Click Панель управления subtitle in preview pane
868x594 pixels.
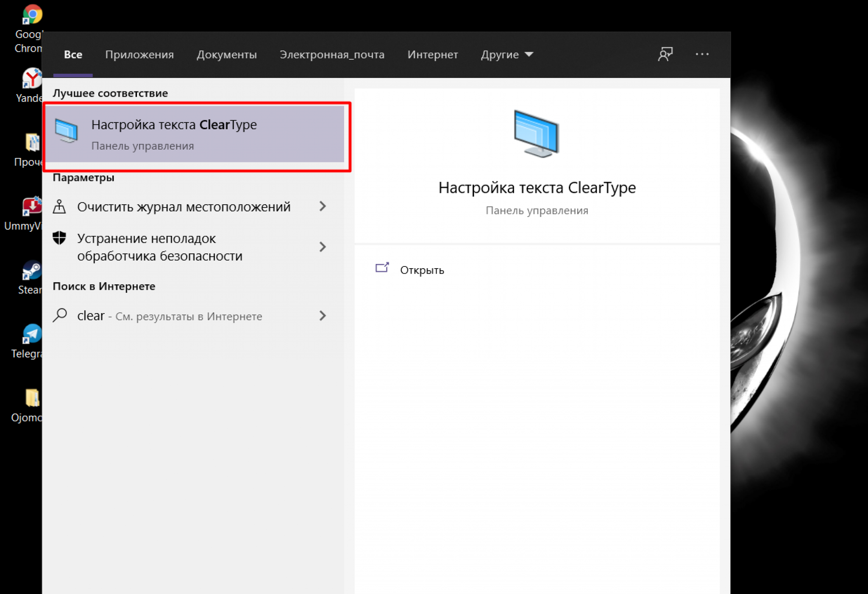click(537, 211)
